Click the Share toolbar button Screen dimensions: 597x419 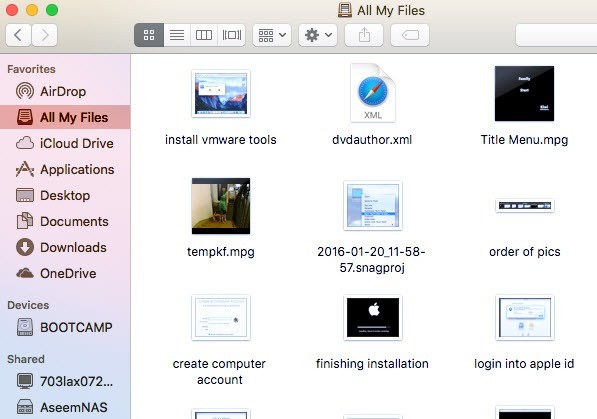click(x=364, y=35)
